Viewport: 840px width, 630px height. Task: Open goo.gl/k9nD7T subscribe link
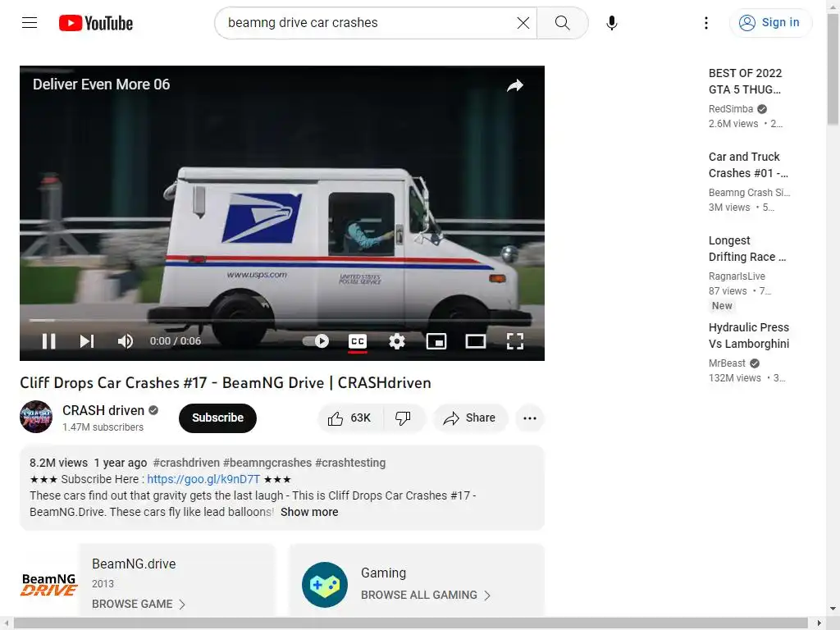click(203, 479)
